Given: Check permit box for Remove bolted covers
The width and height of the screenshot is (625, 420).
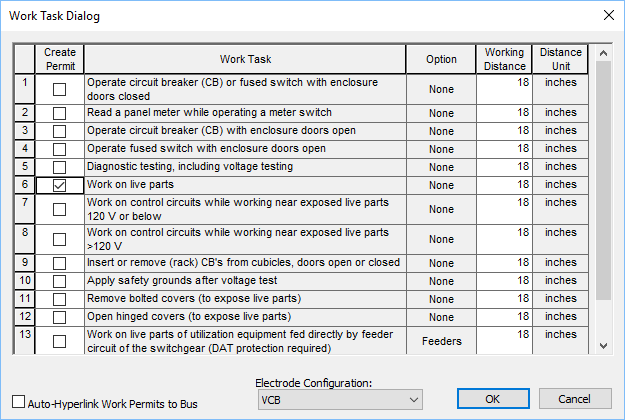Looking at the screenshot, I should click(60, 299).
